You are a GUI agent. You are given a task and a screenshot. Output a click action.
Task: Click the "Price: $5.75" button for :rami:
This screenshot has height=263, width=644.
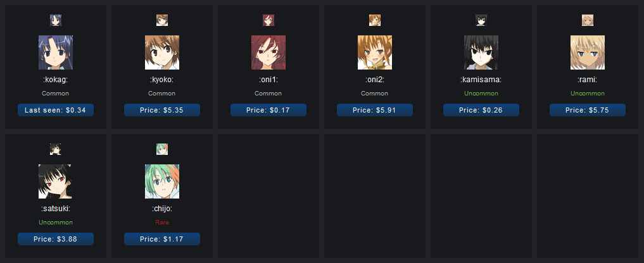click(x=587, y=110)
